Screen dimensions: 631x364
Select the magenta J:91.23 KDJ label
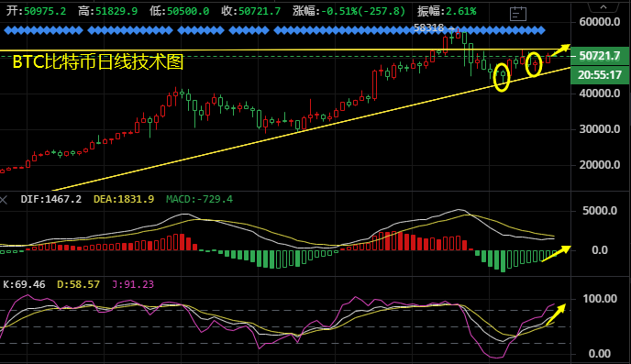pyautogui.click(x=133, y=284)
